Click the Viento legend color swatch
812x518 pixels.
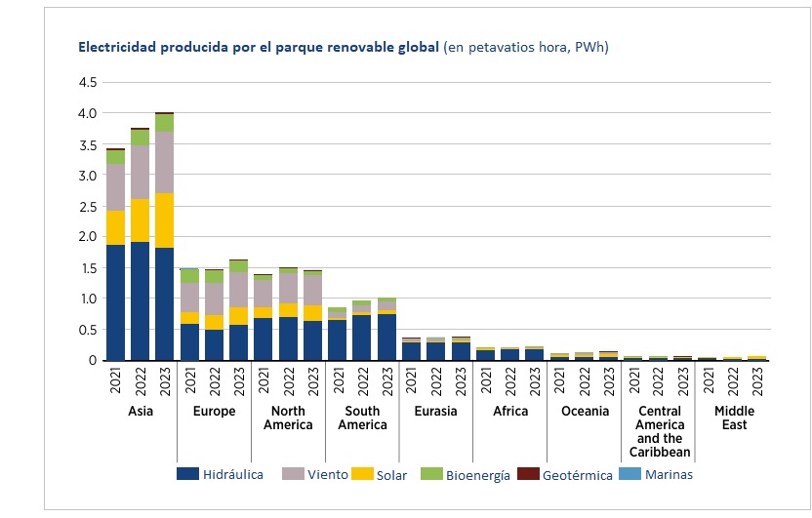294,474
